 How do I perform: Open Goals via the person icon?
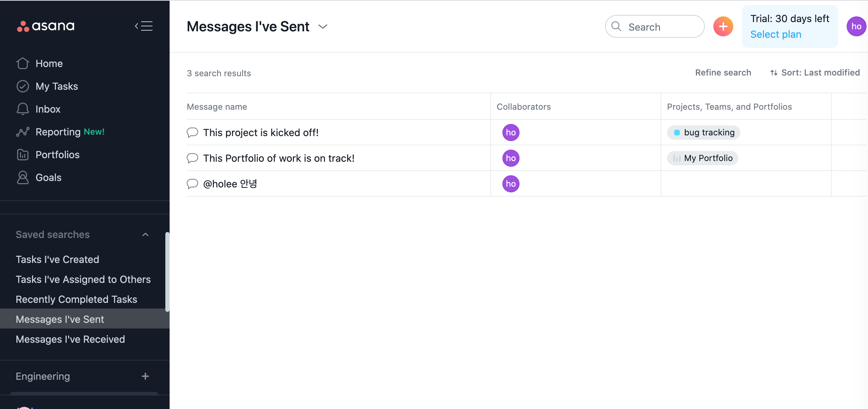point(23,177)
